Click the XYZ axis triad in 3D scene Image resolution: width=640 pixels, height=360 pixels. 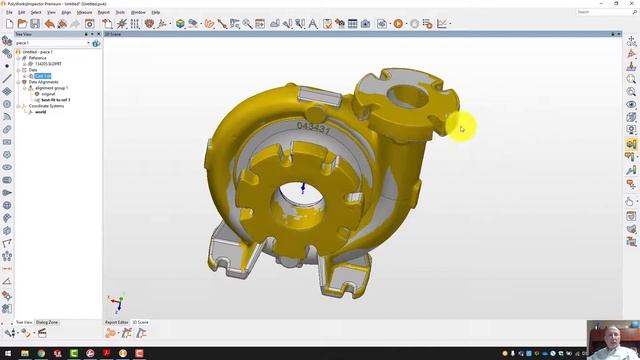116,303
